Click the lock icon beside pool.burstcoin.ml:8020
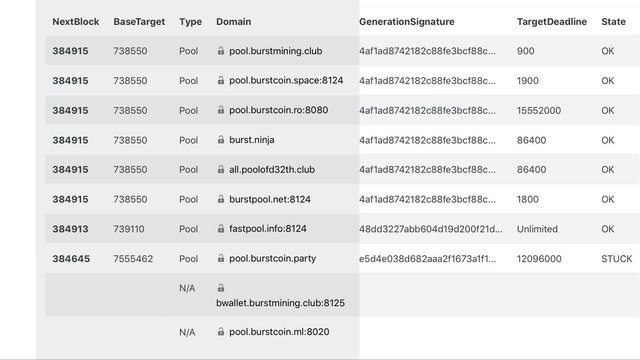 [221, 332]
